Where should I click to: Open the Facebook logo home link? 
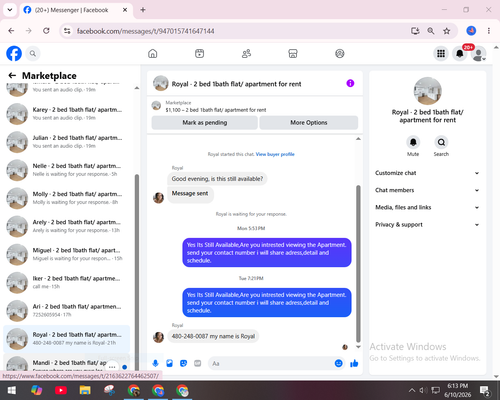point(14,53)
